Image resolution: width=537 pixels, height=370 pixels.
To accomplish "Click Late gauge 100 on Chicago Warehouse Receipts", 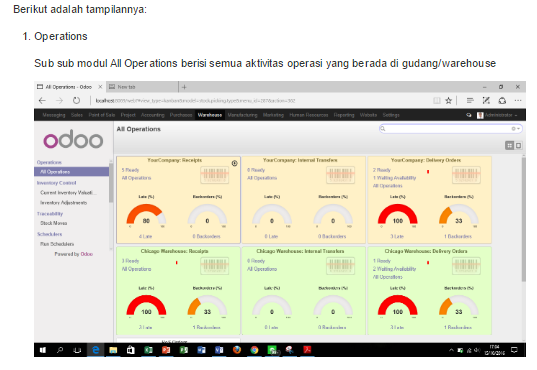I will coord(146,306).
